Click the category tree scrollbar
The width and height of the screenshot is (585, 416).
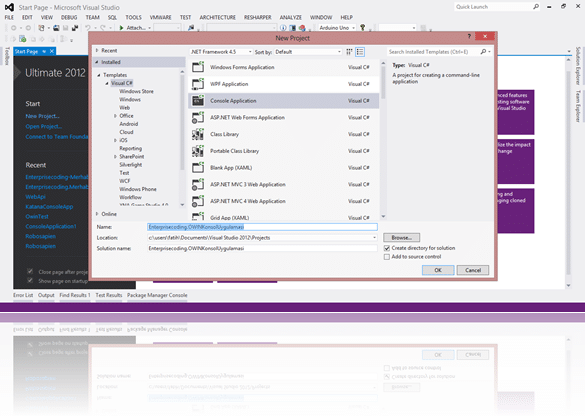pos(182,123)
